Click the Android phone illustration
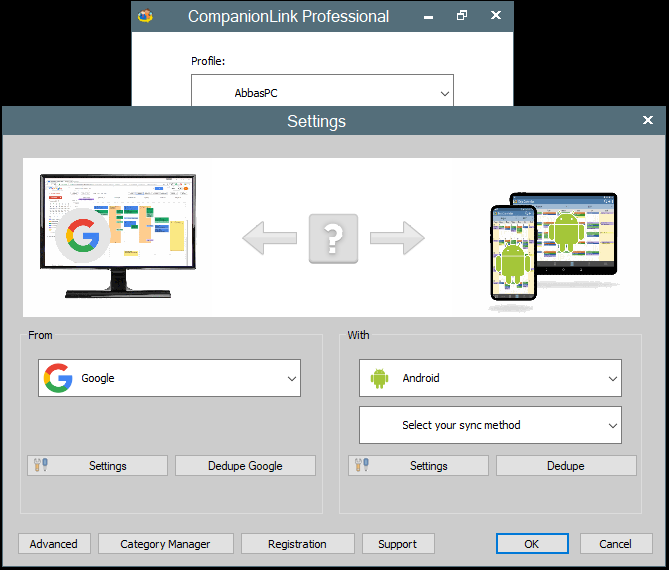This screenshot has width=669, height=570. coord(513,253)
